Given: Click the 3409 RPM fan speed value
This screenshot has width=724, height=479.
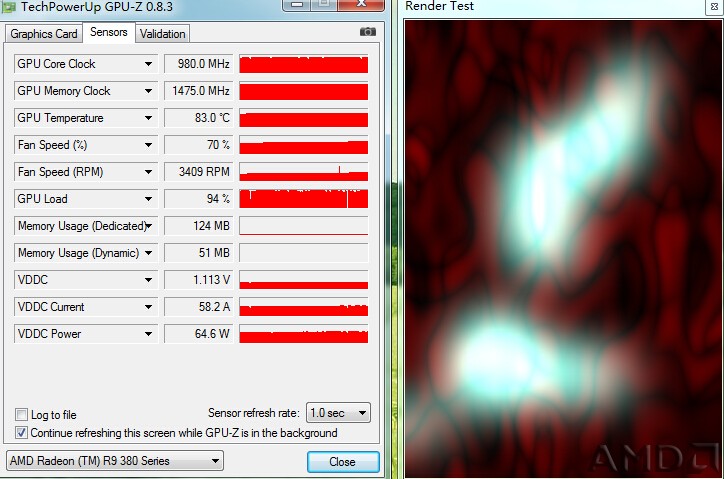Looking at the screenshot, I should [x=199, y=172].
